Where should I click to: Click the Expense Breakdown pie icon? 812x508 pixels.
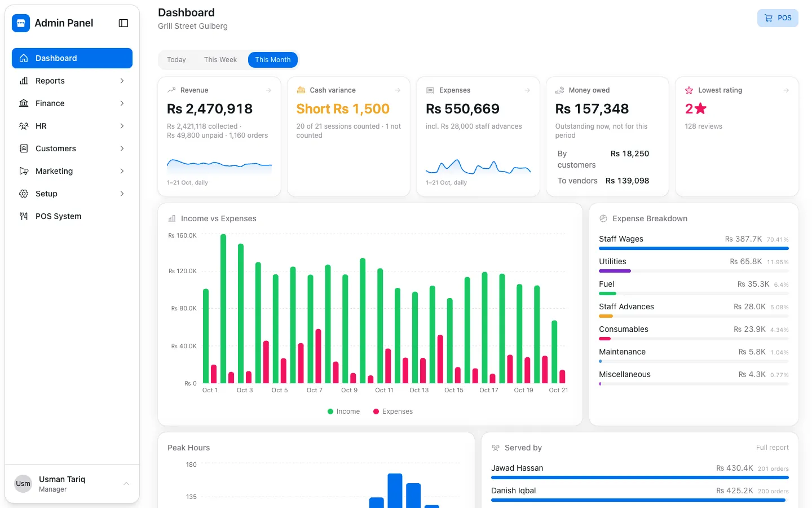coord(603,218)
